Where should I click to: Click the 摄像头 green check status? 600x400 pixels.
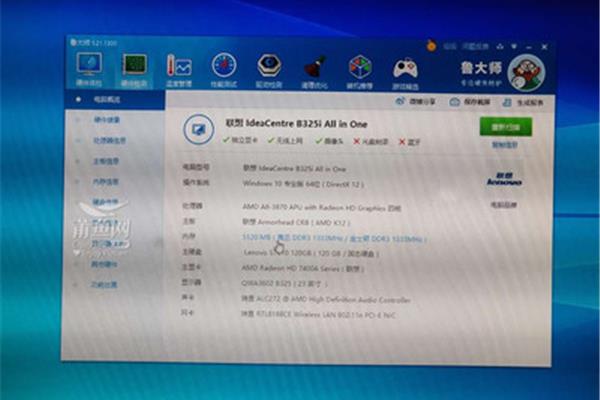click(329, 141)
